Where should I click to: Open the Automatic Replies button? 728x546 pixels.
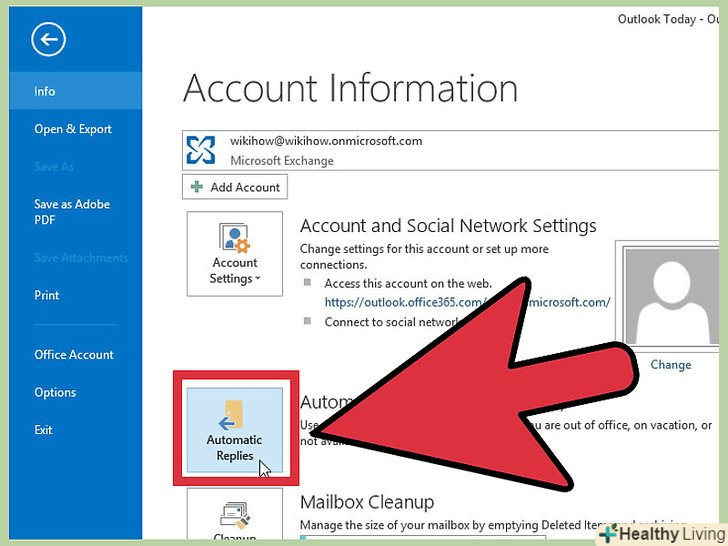(235, 430)
